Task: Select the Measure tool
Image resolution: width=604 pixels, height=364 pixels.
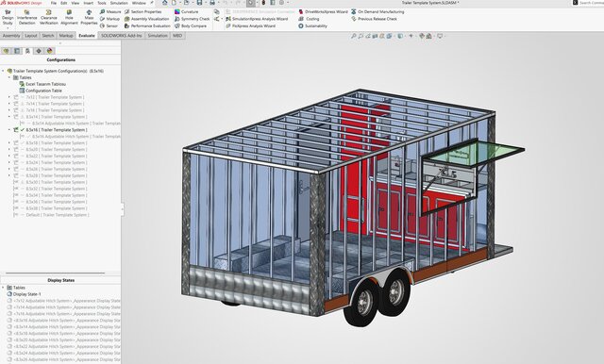Action: [110, 12]
